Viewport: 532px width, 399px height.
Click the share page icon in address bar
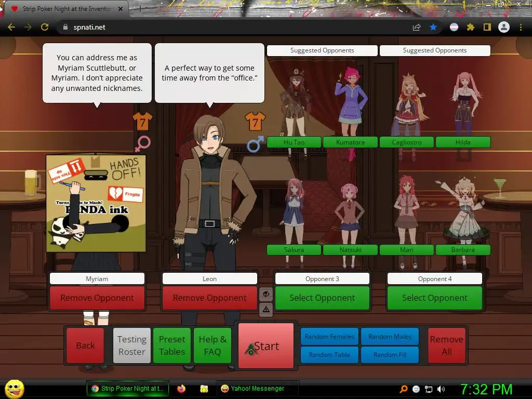point(417,27)
